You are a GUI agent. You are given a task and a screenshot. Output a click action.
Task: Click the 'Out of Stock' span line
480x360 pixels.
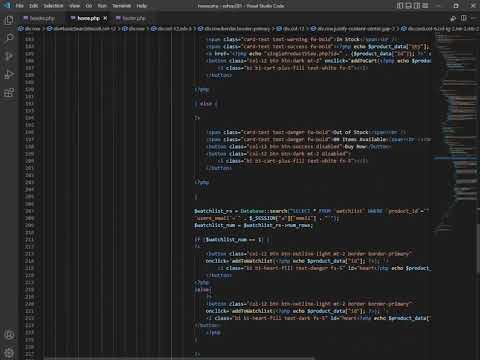tap(306, 132)
